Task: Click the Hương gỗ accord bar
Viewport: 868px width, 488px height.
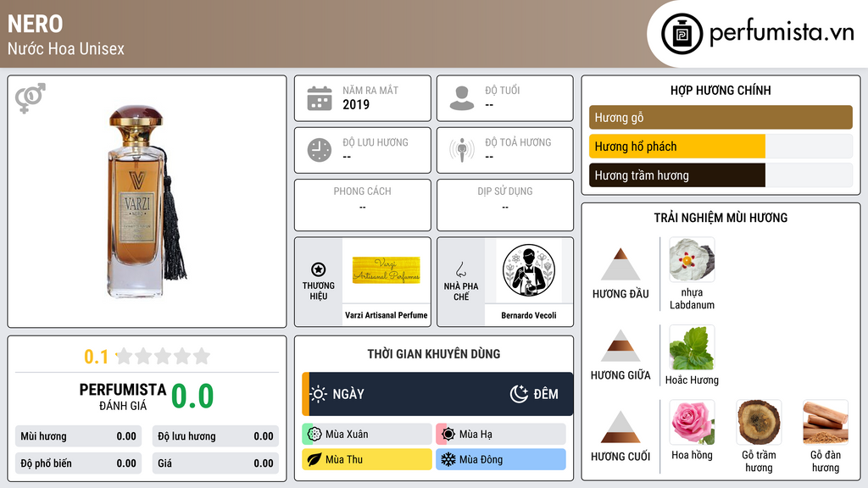Action: [721, 117]
